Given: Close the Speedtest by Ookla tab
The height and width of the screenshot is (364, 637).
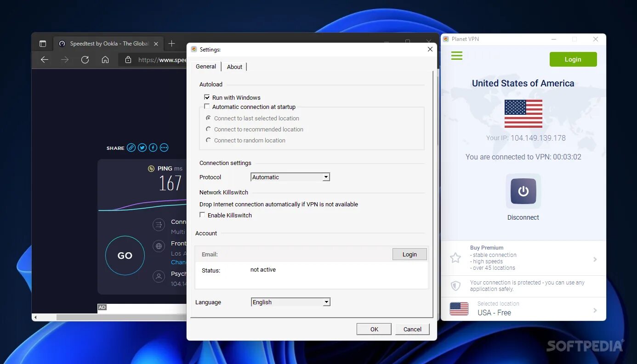Looking at the screenshot, I should tap(156, 44).
